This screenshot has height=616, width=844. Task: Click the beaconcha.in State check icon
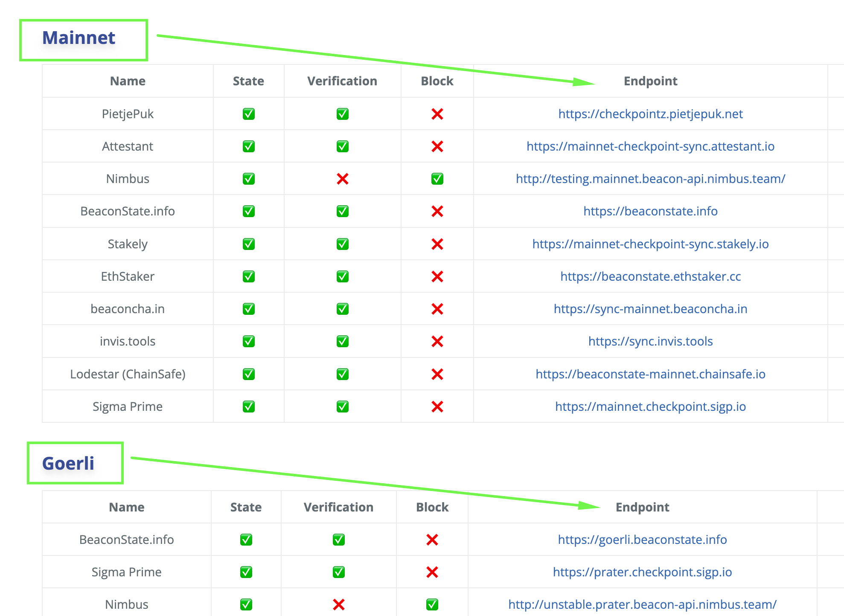click(x=249, y=309)
